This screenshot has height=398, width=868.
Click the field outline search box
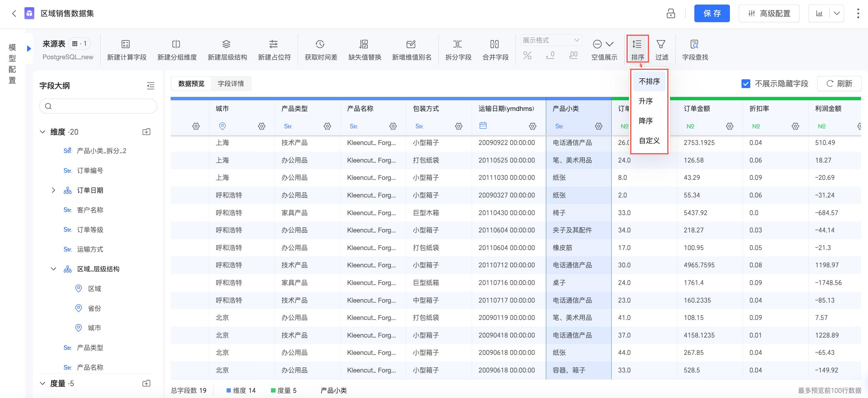pos(98,106)
